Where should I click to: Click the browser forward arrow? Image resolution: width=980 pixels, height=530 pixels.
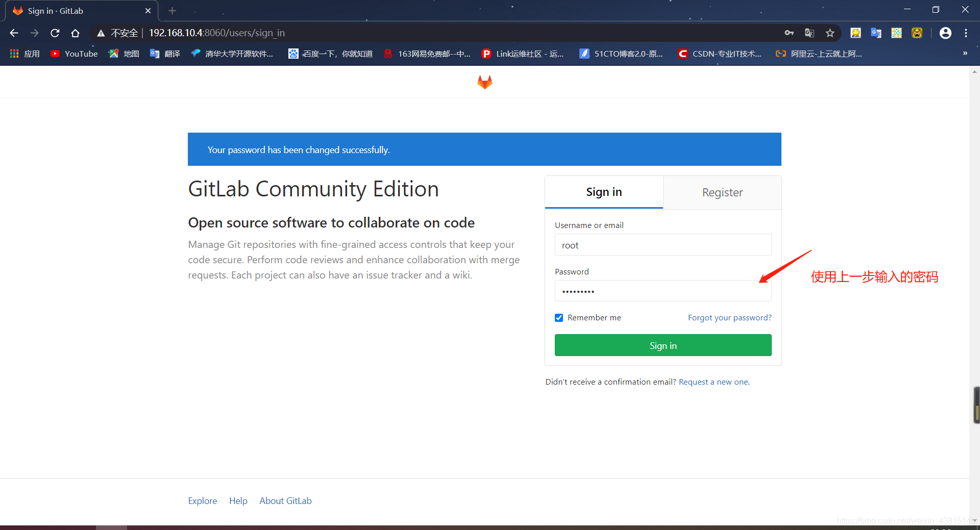34,33
